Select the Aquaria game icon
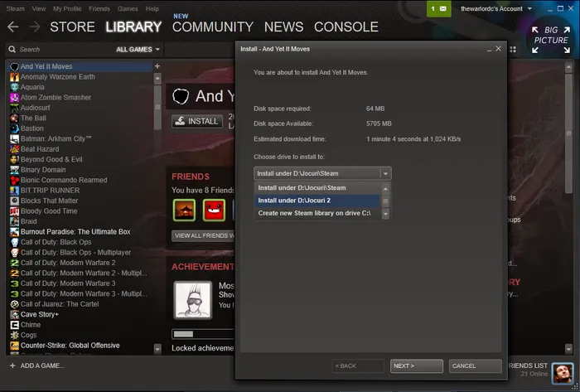580x392 pixels. point(14,87)
